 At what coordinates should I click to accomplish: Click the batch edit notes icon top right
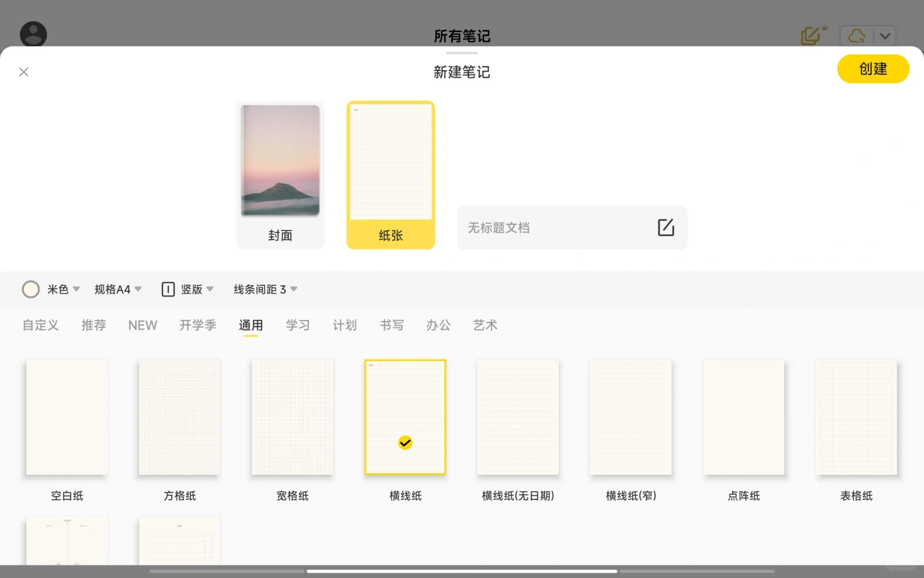[811, 35]
